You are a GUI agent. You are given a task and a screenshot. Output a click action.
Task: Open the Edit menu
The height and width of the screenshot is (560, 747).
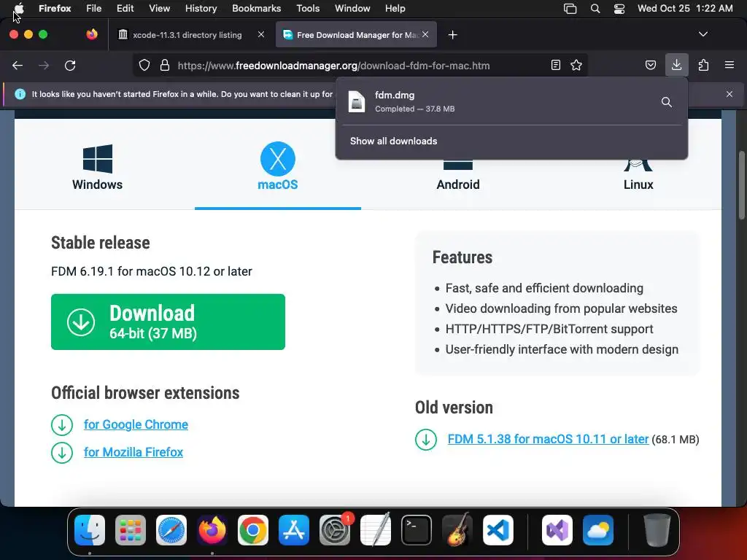(x=125, y=8)
